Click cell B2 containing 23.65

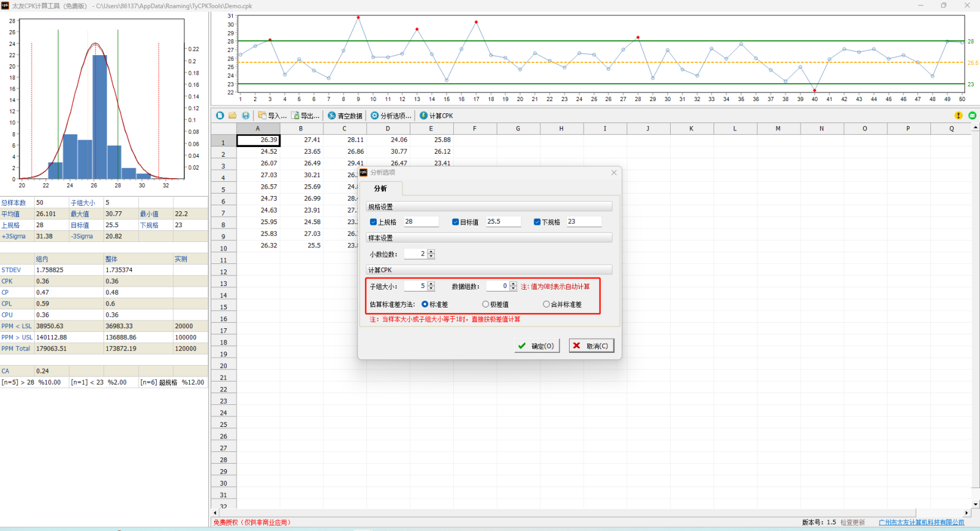[301, 152]
